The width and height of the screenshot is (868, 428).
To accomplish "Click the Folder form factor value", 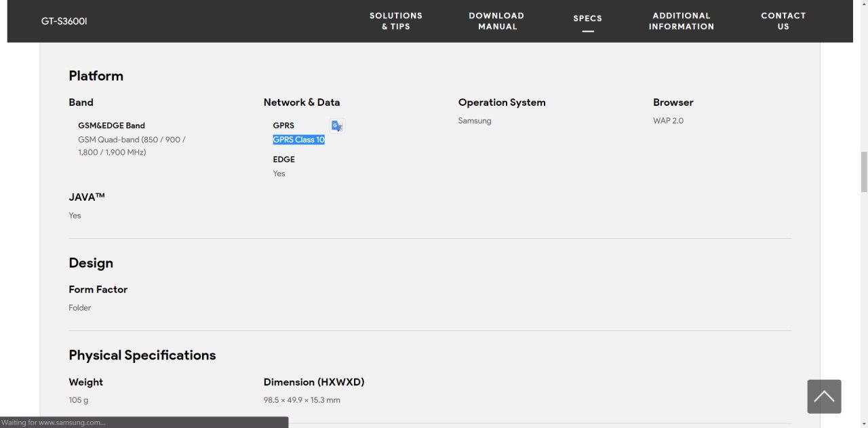I will [x=79, y=308].
